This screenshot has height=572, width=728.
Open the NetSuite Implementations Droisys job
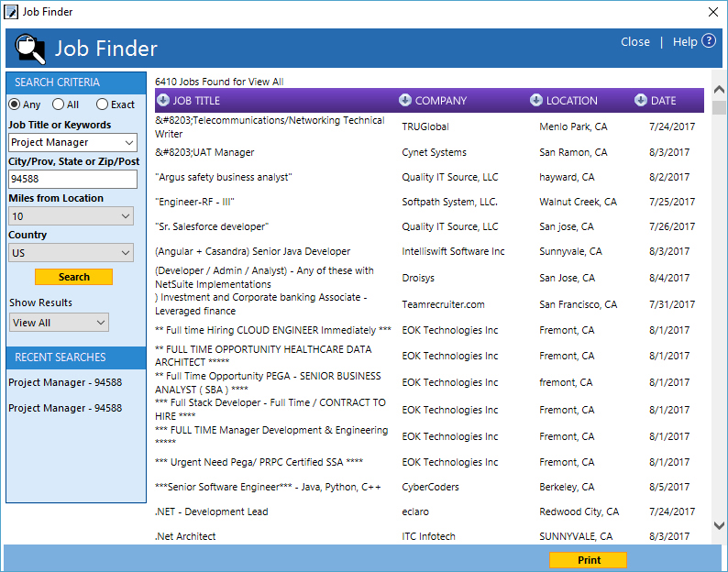265,277
